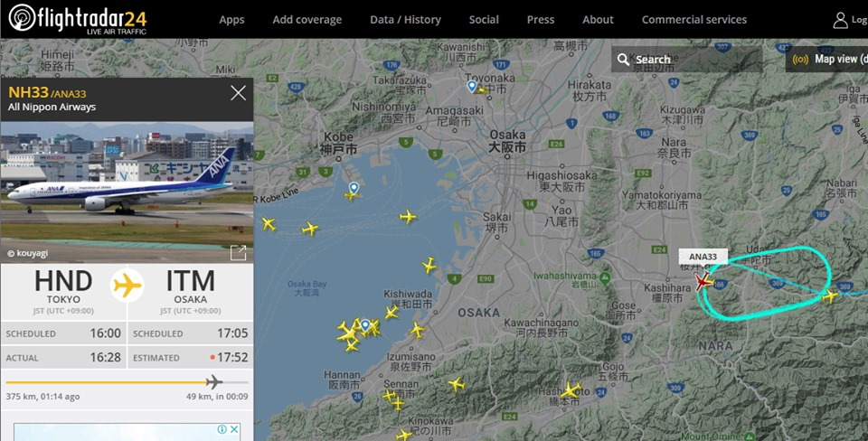Viewport: 868px width, 441px height.
Task: Click the Itami airport pin near Toyonaka
Action: click(x=472, y=87)
